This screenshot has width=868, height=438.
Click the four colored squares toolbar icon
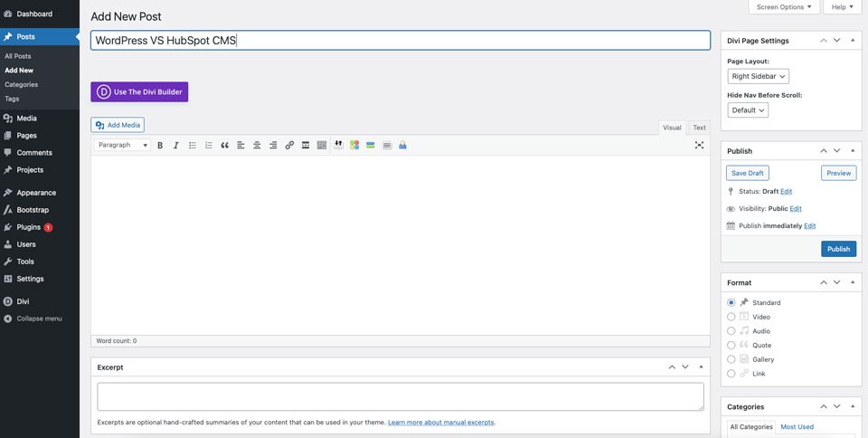pos(354,145)
